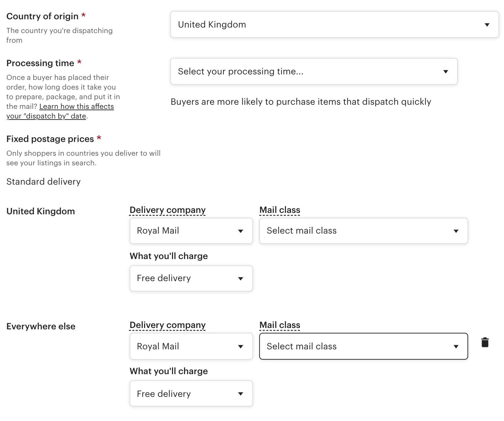Click United Kingdom's underlined Mail class label
This screenshot has height=421, width=504.
[280, 210]
